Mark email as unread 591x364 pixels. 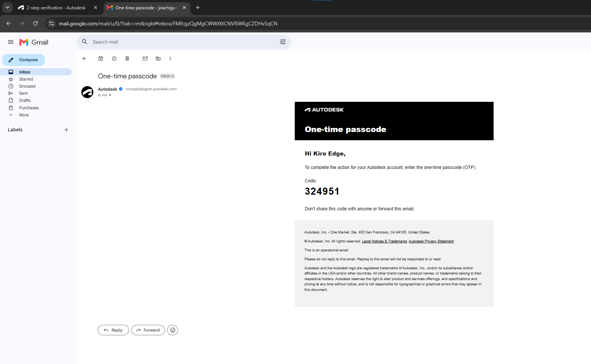145,59
